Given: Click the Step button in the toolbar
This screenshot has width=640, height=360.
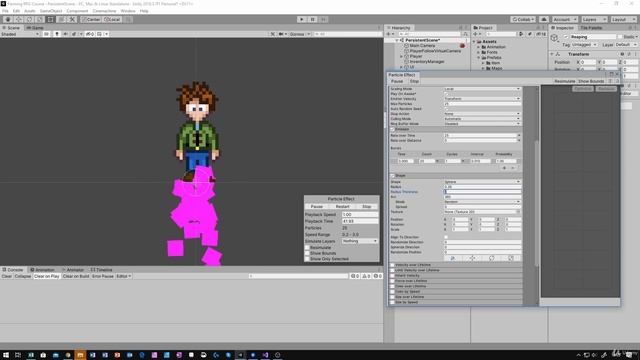Looking at the screenshot, I should click(323, 19).
